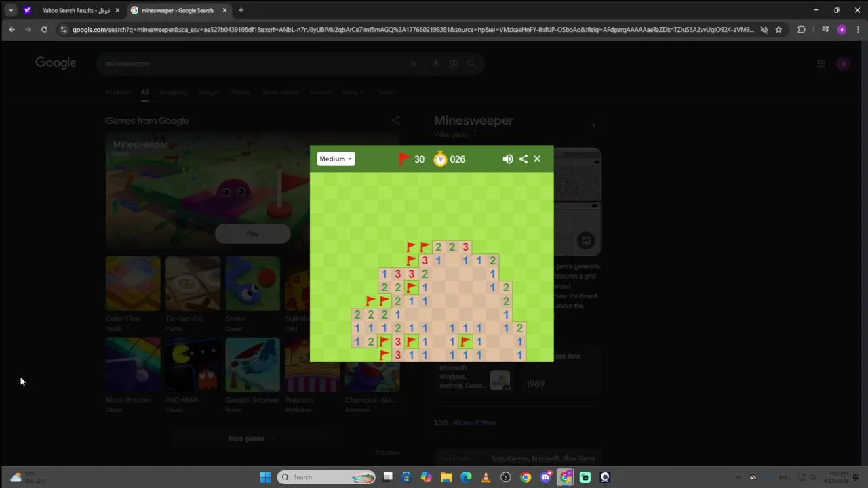This screenshot has height=488, width=868.
Task: Click the Google logo
Action: 56,63
